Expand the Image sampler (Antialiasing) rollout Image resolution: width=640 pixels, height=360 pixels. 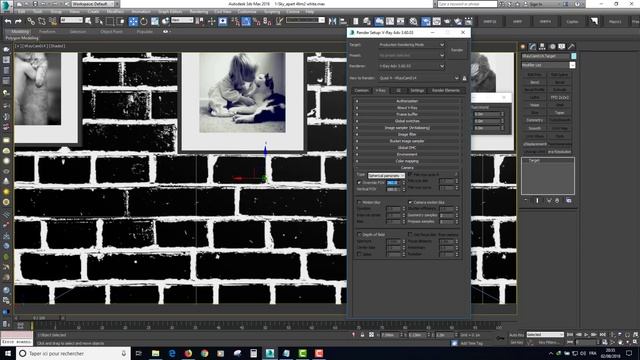pos(407,128)
